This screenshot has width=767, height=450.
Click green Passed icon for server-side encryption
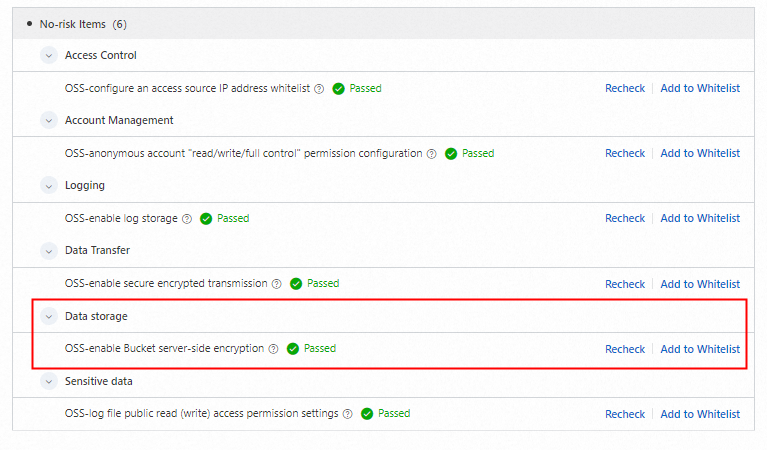click(293, 349)
